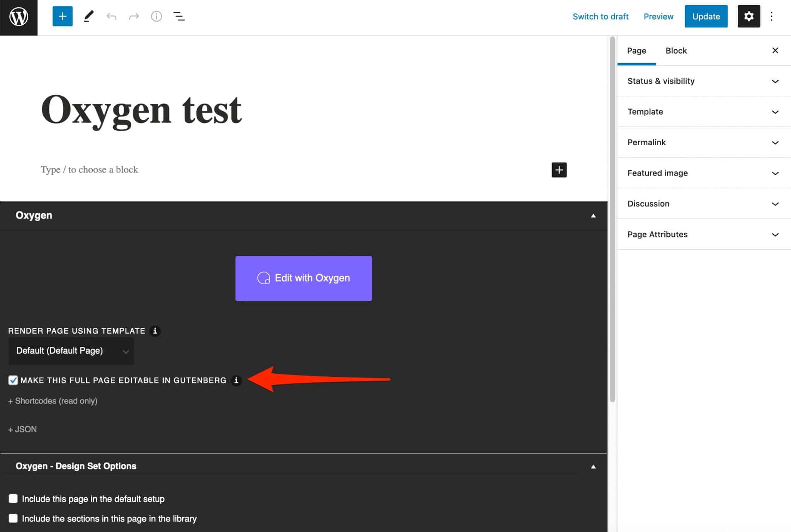Switch to the Page tab
791x532 pixels.
pos(637,51)
